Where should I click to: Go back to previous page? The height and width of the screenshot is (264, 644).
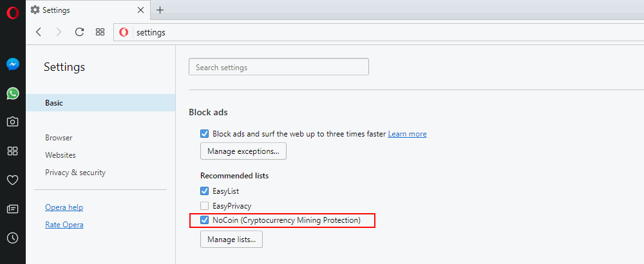[39, 32]
